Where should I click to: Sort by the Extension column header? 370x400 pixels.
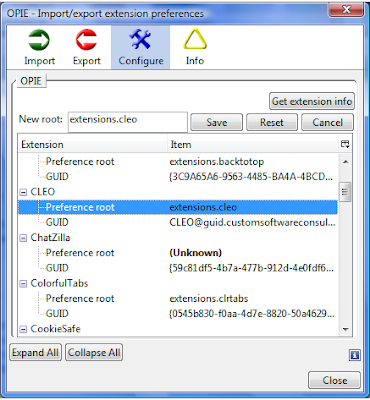point(93,144)
